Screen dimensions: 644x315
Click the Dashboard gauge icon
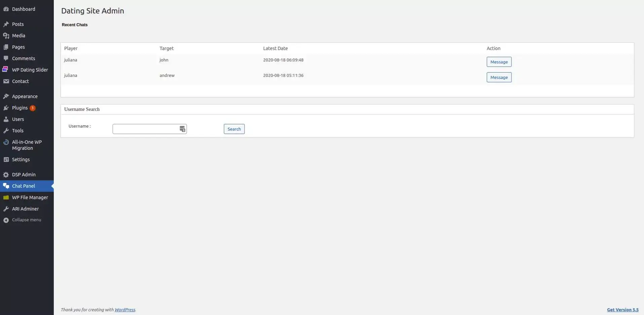coord(6,9)
